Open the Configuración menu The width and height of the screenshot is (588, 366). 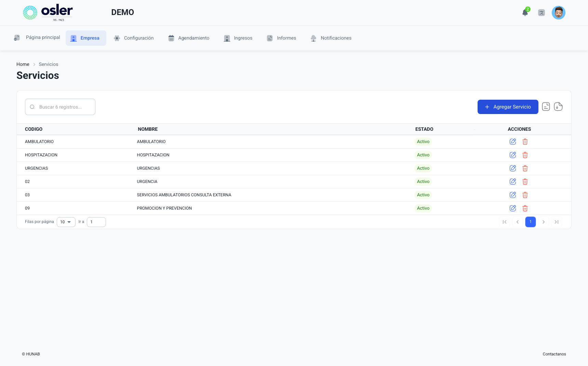pos(134,38)
